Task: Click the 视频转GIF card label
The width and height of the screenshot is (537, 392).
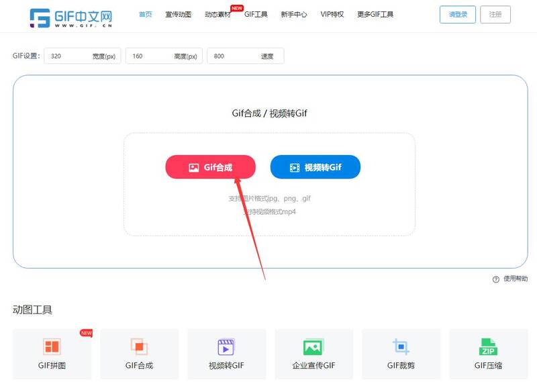Action: pos(226,366)
